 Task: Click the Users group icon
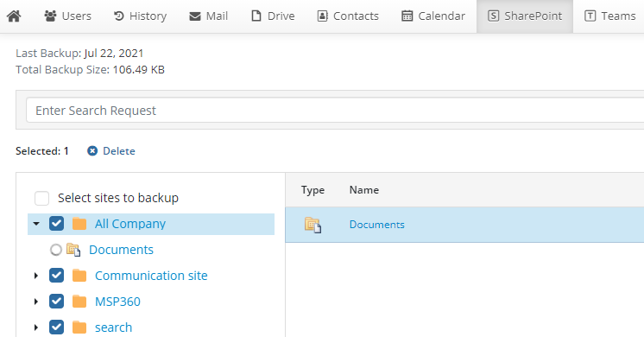[51, 16]
